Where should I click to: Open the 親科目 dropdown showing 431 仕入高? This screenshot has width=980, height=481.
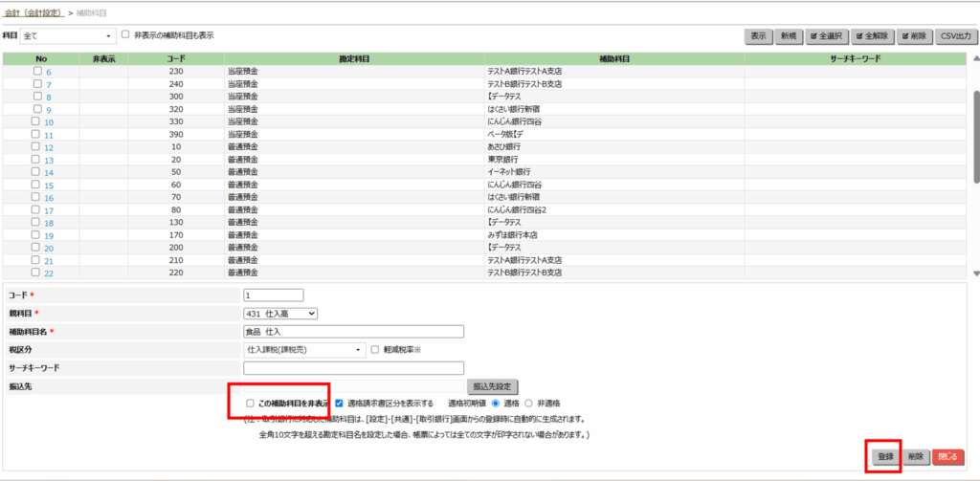[x=280, y=313]
